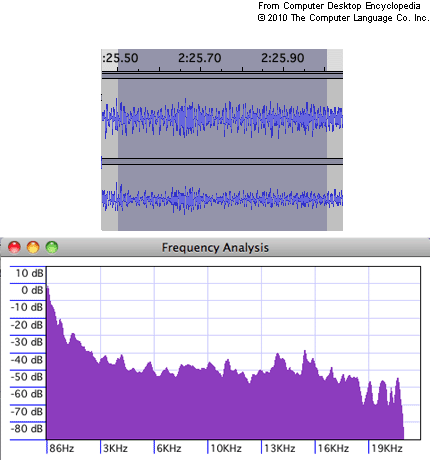
Task: Click the spectrum peak at 86Hz
Action: (48, 289)
